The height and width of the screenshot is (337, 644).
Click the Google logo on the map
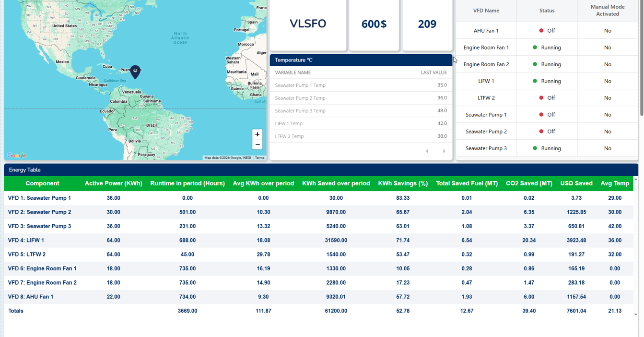17,156
